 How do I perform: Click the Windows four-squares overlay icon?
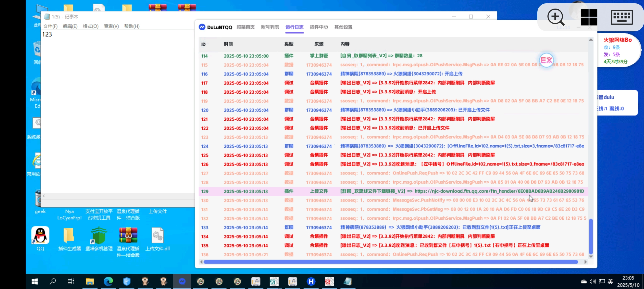point(589,17)
